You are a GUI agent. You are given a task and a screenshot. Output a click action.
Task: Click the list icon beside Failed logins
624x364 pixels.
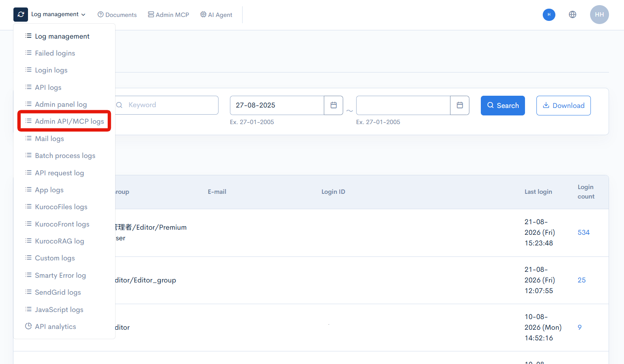(28, 53)
